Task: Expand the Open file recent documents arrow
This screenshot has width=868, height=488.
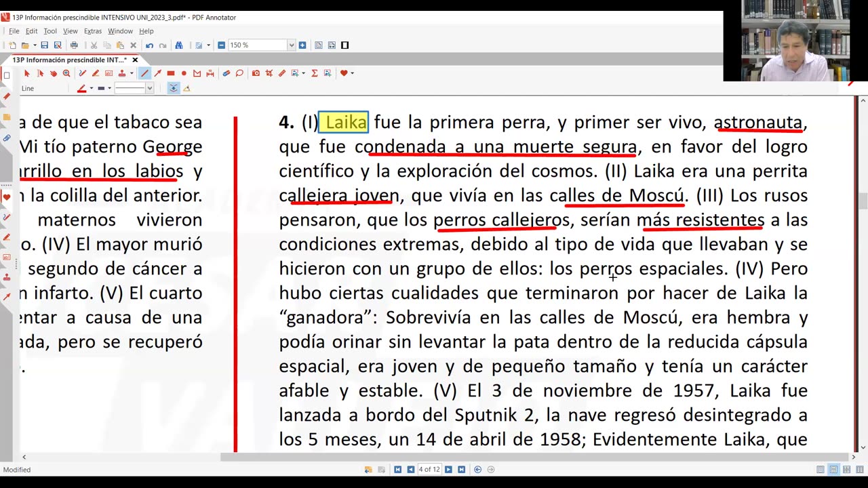Action: click(35, 45)
